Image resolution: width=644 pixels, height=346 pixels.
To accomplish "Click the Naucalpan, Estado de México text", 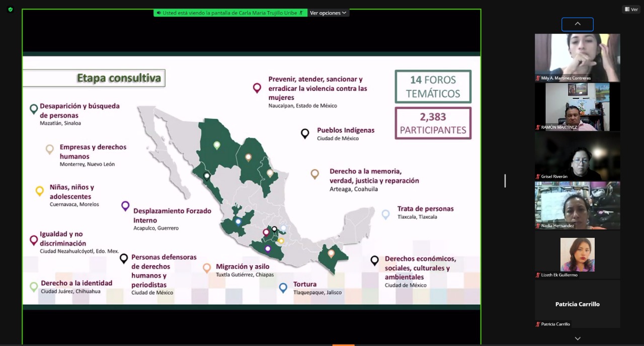I will click(x=303, y=106).
